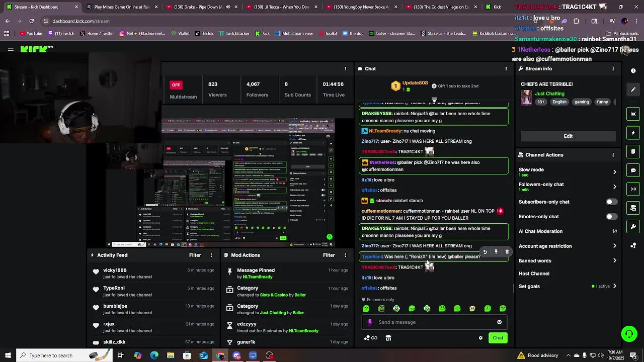Screen dimensions: 644x362
Task: Insert the heart-eyes green emote in the quick row
Action: coord(503,309)
